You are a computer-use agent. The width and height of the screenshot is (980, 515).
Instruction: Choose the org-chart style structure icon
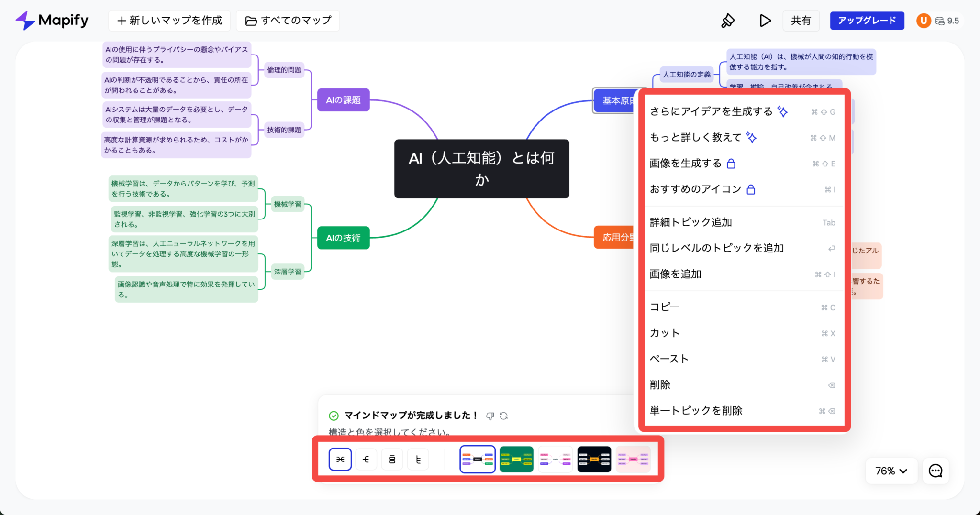click(392, 459)
